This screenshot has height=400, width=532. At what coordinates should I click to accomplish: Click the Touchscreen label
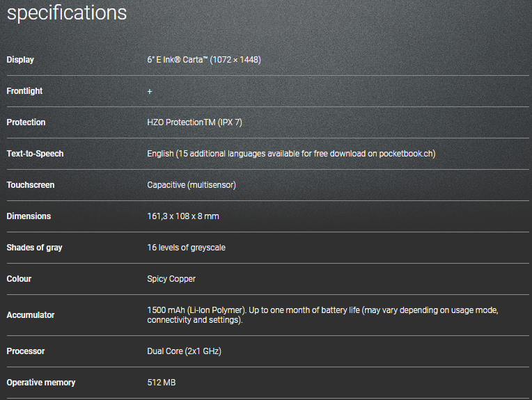30,185
